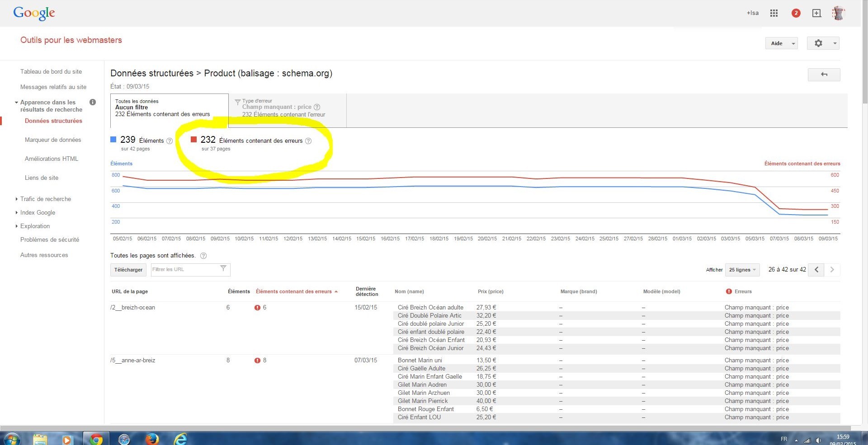Collapse Apparence dans les résultats de recherche section
The height and width of the screenshot is (445, 868).
(17, 103)
